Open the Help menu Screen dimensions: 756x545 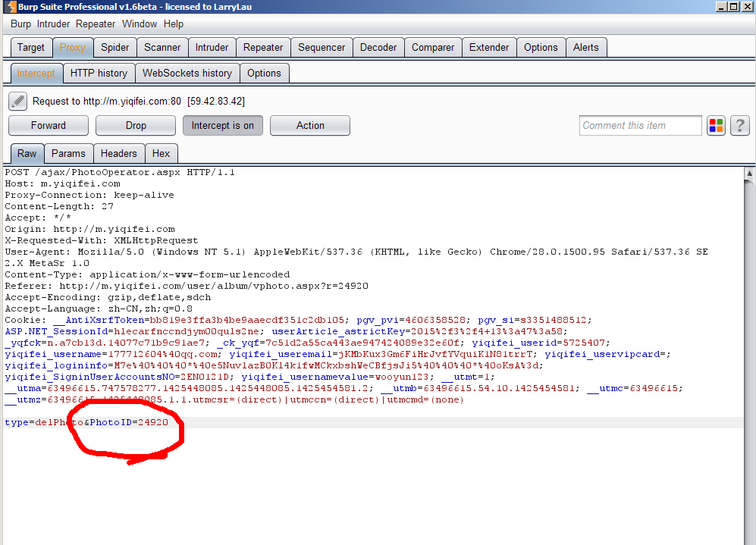coord(174,24)
